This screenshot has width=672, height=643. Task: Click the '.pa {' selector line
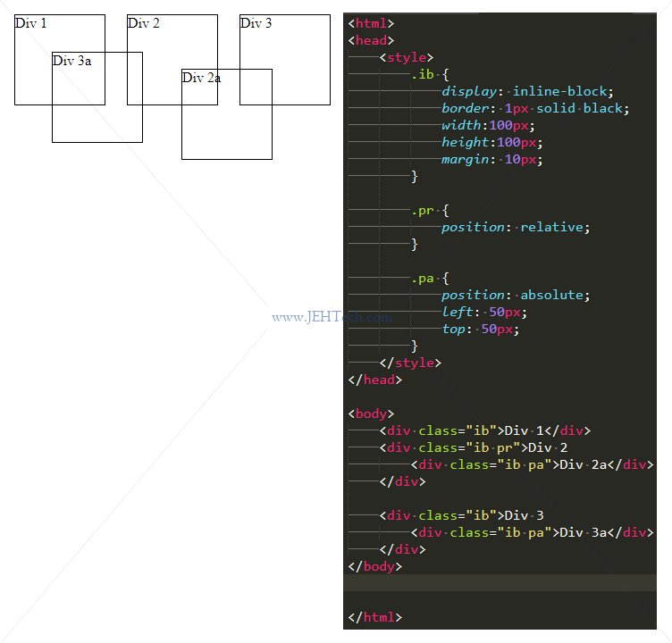point(430,279)
